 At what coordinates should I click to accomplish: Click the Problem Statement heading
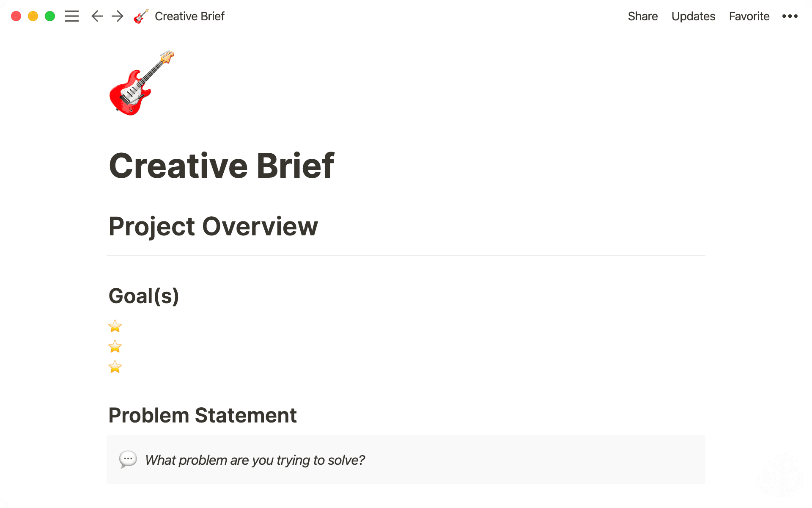[x=203, y=415]
